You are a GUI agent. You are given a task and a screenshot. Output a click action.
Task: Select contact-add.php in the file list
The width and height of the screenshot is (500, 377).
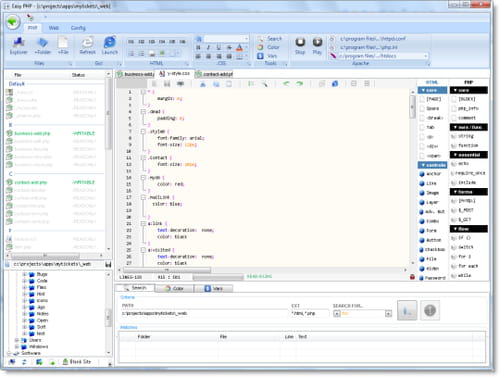[x=31, y=183]
